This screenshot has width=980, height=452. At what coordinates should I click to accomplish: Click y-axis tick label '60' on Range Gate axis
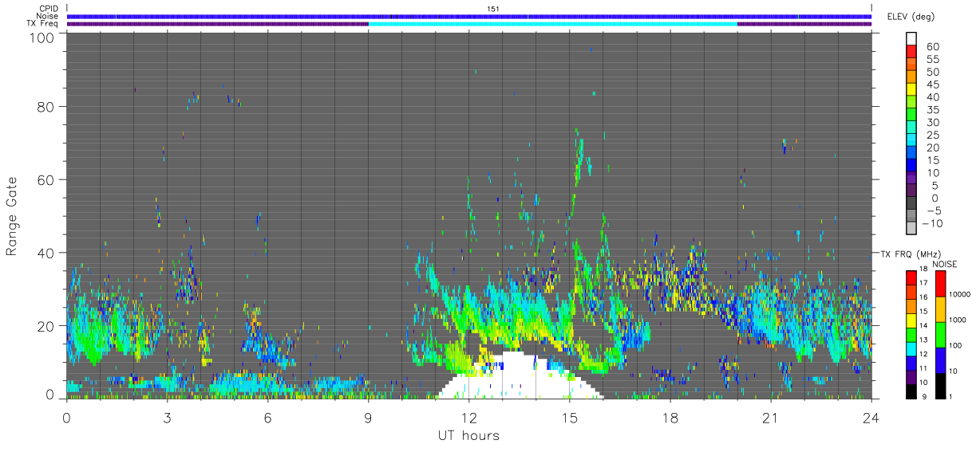pos(45,179)
